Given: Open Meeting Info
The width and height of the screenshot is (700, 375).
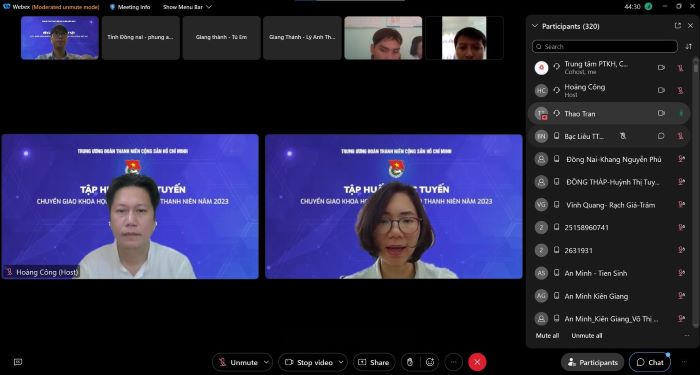Looking at the screenshot, I should pyautogui.click(x=130, y=7).
